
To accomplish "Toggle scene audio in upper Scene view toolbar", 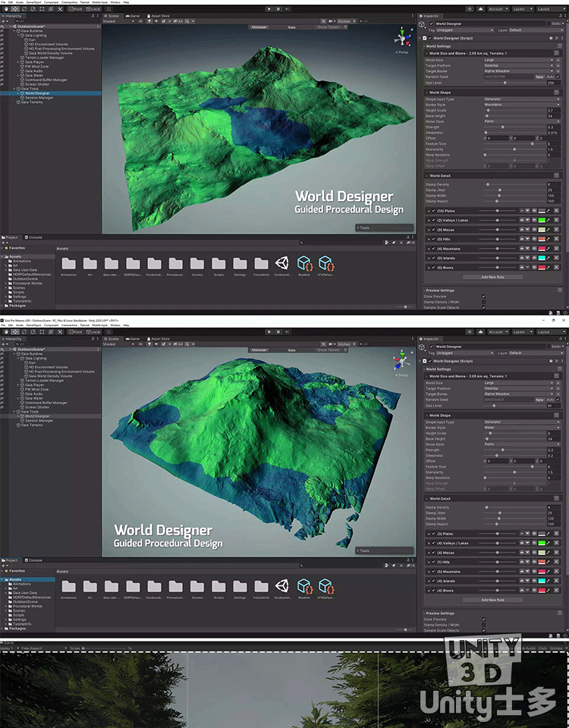I will (156, 21).
